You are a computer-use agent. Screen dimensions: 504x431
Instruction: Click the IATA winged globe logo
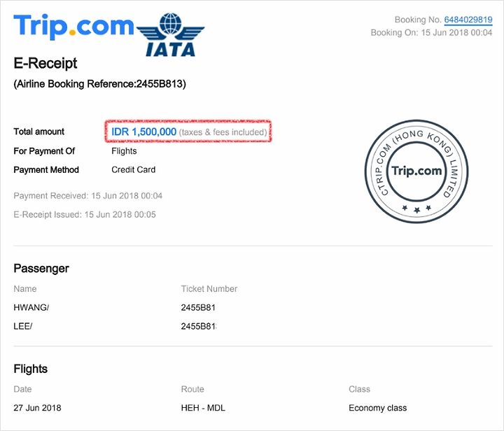[170, 35]
